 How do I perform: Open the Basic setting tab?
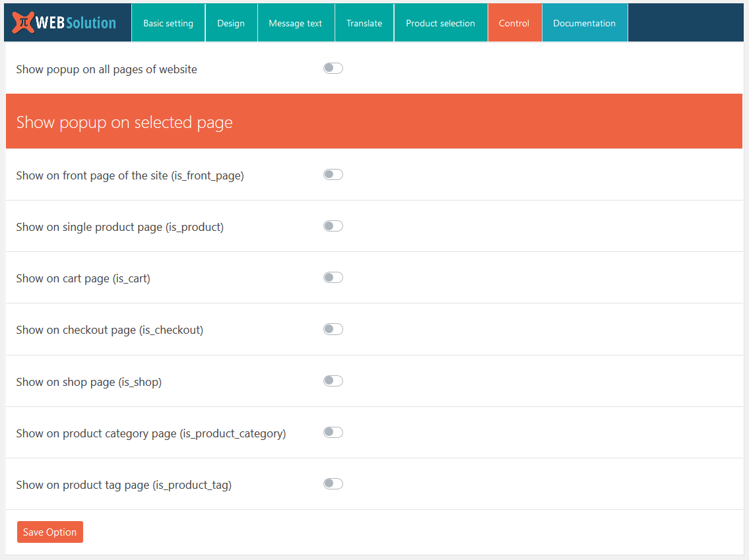[x=168, y=22]
